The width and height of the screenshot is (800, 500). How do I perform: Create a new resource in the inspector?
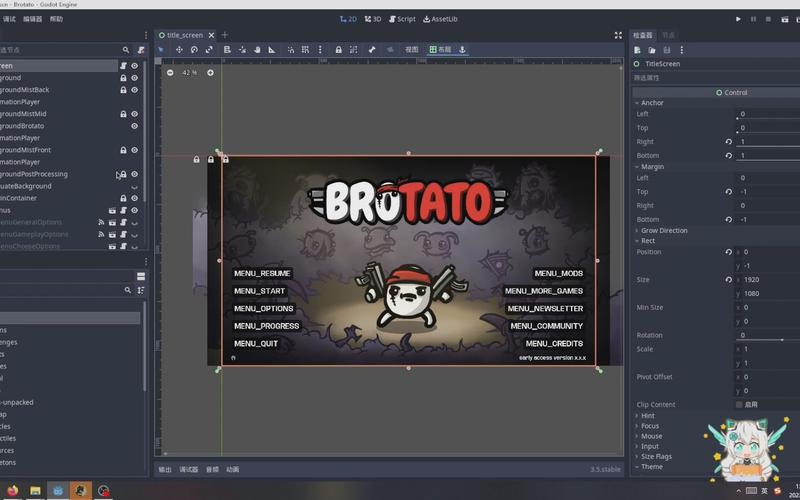tap(637, 50)
